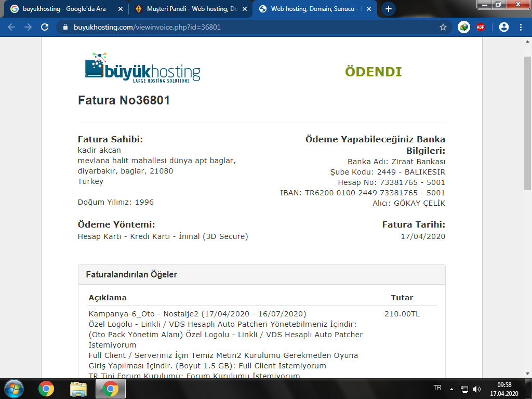Click the IBAN number line
The image size is (532, 399).
[362, 193]
